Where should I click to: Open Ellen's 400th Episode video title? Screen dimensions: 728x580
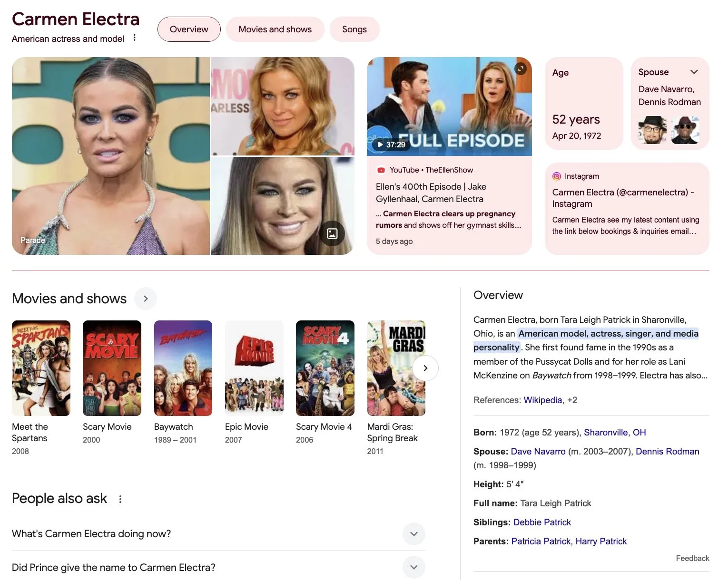[431, 193]
